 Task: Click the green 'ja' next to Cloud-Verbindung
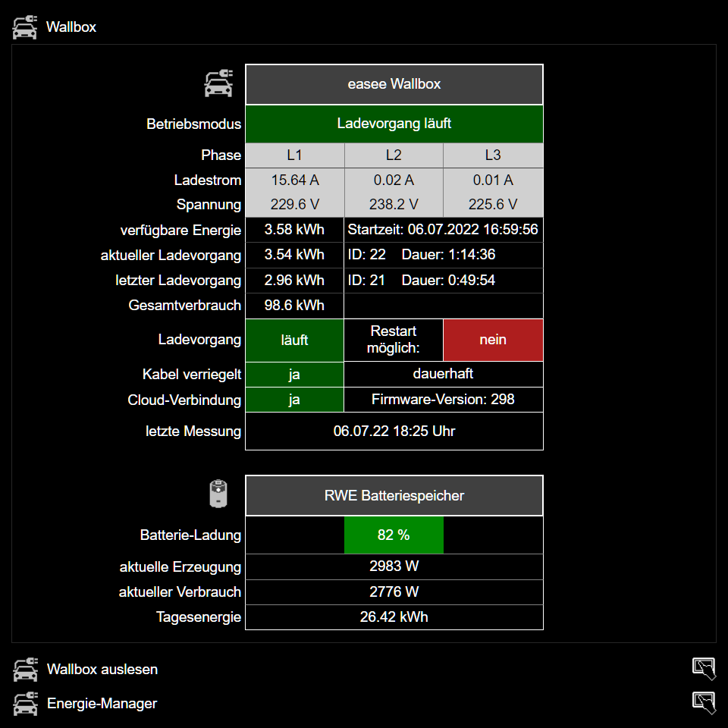click(294, 400)
